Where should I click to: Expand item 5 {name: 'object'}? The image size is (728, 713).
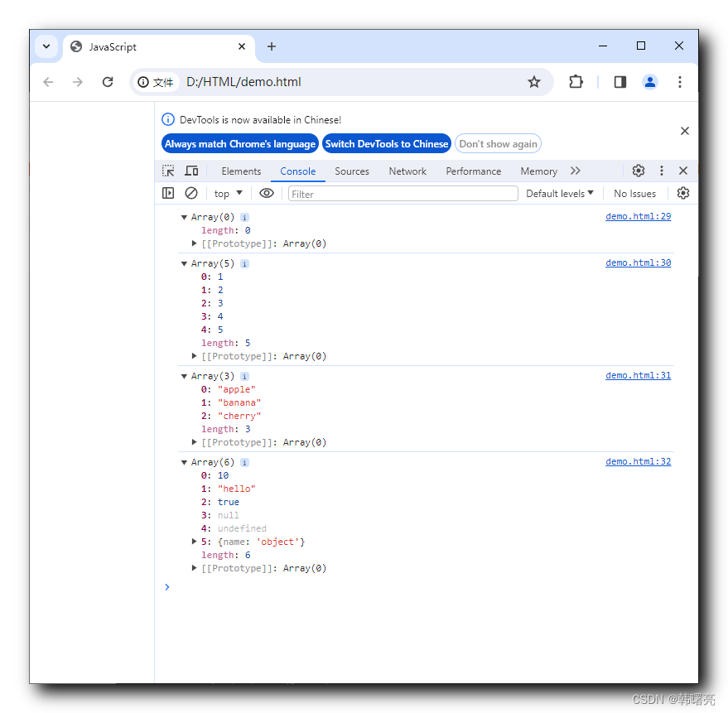[194, 542]
